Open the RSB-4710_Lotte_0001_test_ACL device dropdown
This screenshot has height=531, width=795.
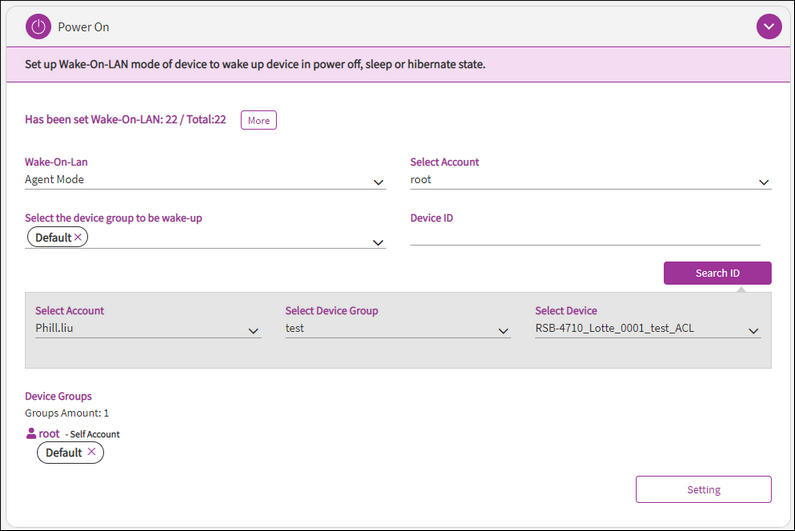(753, 331)
